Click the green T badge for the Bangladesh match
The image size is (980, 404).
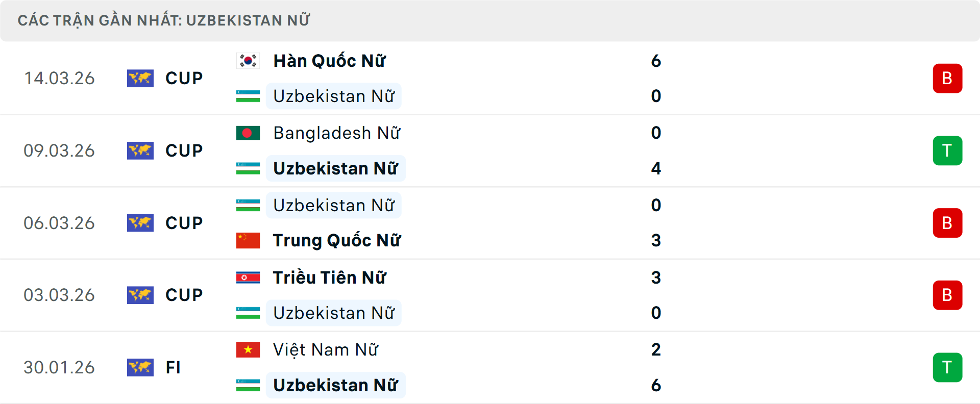point(948,150)
